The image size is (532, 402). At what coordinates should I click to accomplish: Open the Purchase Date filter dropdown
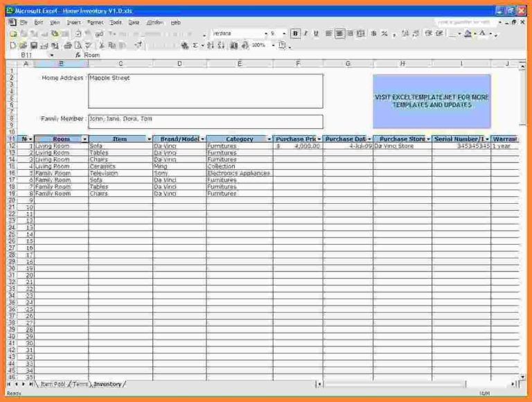(369, 139)
